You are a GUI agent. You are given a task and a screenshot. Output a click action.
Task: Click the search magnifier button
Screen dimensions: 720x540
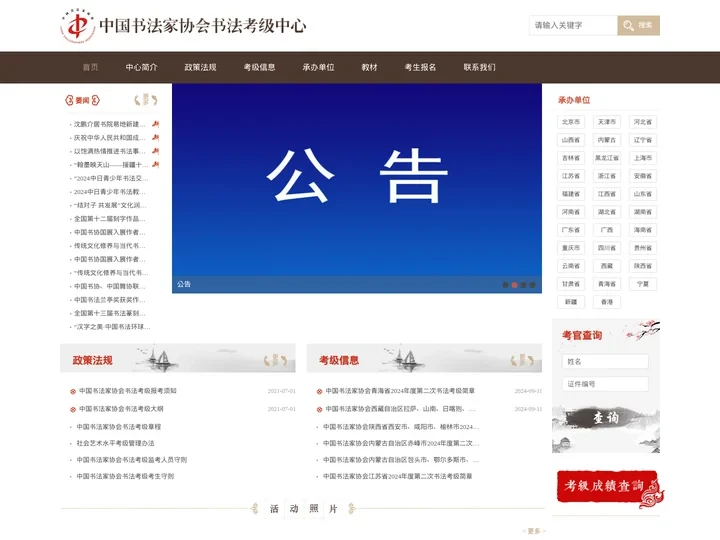pos(638,25)
